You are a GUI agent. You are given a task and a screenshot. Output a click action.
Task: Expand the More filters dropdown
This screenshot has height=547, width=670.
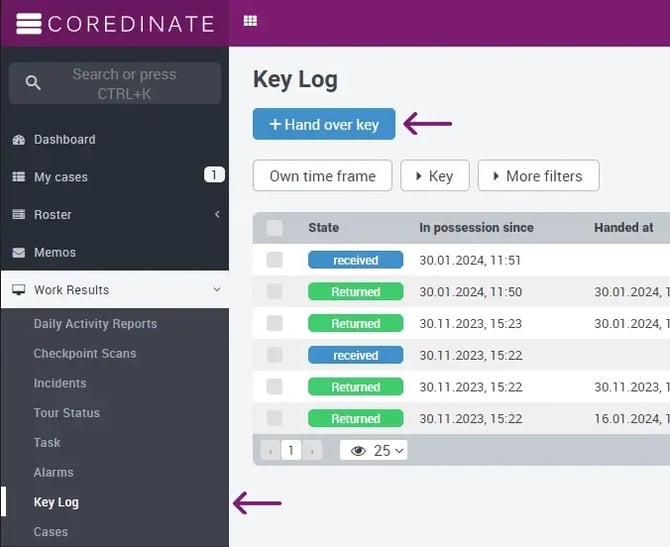(537, 176)
